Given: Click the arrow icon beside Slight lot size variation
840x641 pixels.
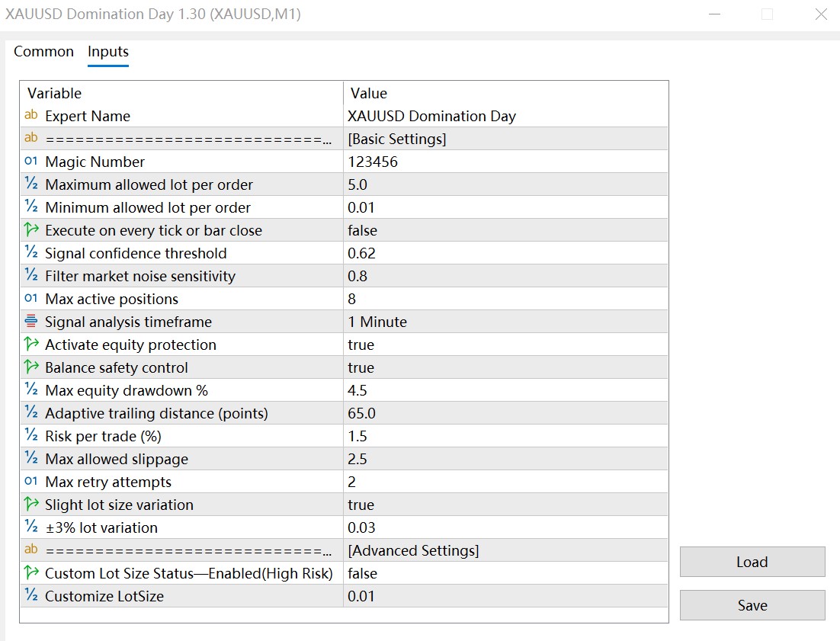Looking at the screenshot, I should pos(31,505).
